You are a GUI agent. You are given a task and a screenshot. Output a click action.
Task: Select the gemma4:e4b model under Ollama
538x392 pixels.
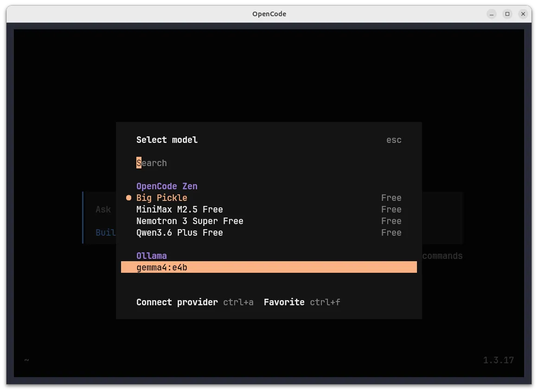pyautogui.click(x=161, y=267)
